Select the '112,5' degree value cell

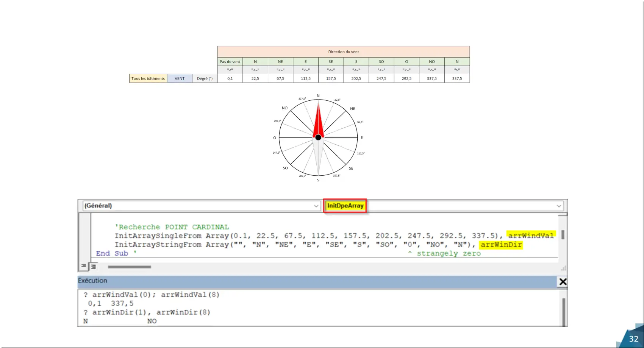click(306, 78)
